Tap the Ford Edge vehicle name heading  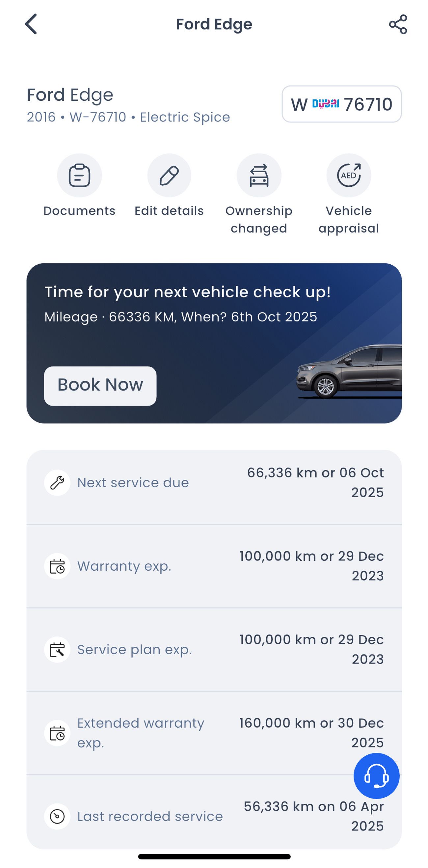(x=70, y=95)
